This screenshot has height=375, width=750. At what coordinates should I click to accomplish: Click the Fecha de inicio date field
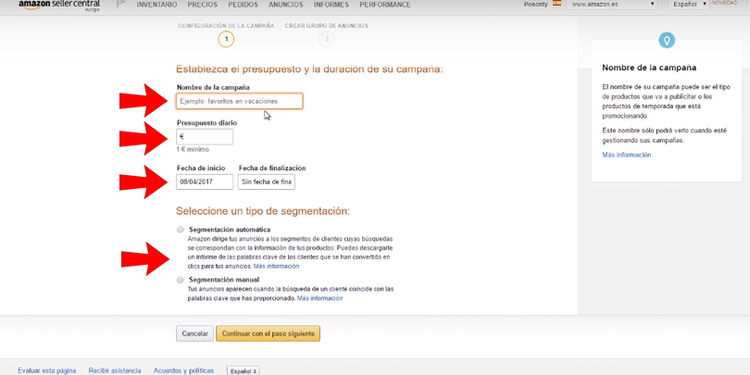(x=205, y=182)
